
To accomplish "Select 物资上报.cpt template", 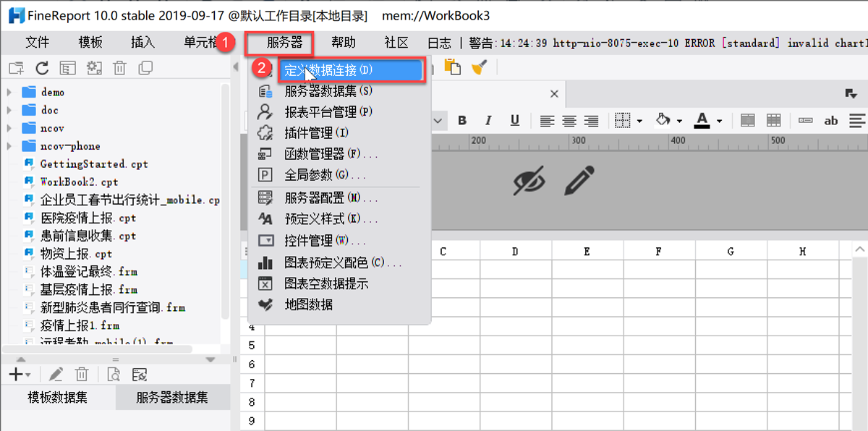I will pos(76,254).
